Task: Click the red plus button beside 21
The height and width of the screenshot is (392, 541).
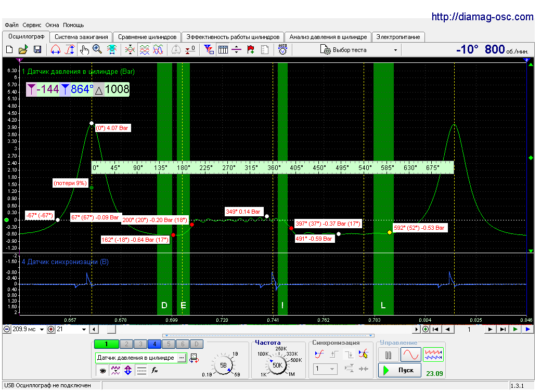Action: pos(51,329)
